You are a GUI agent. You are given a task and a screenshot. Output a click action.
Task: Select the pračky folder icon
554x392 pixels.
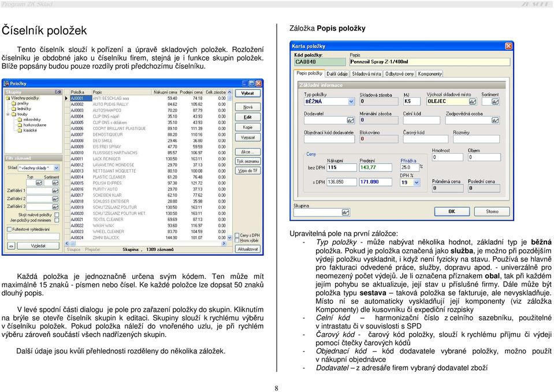[x=14, y=103]
